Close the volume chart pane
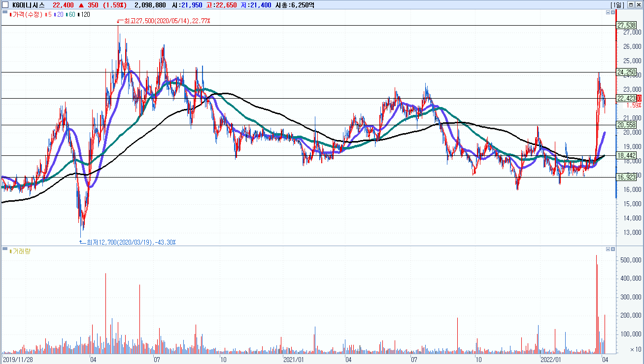644x364 pixels. [613, 249]
